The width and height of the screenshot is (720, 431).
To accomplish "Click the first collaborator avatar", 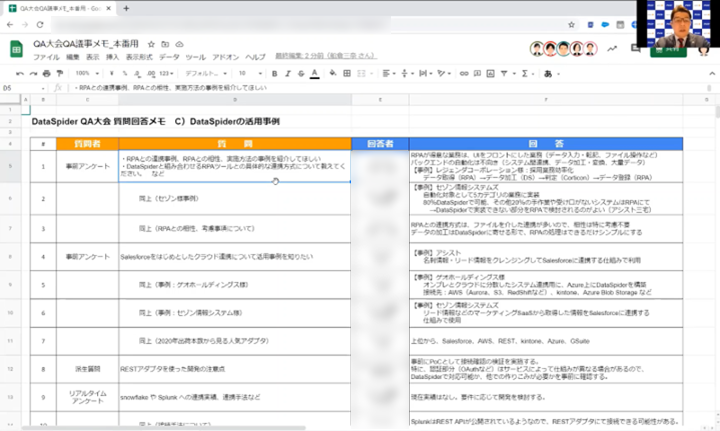I will tap(537, 49).
